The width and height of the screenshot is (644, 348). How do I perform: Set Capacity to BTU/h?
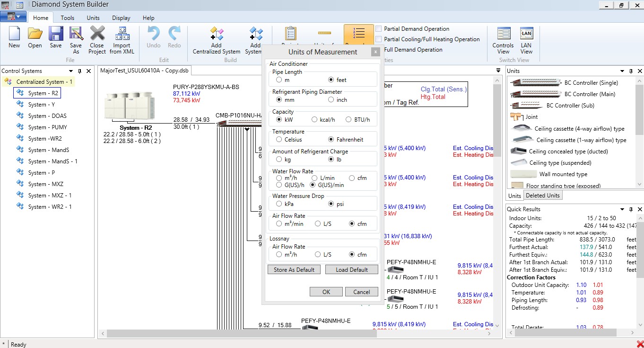348,120
